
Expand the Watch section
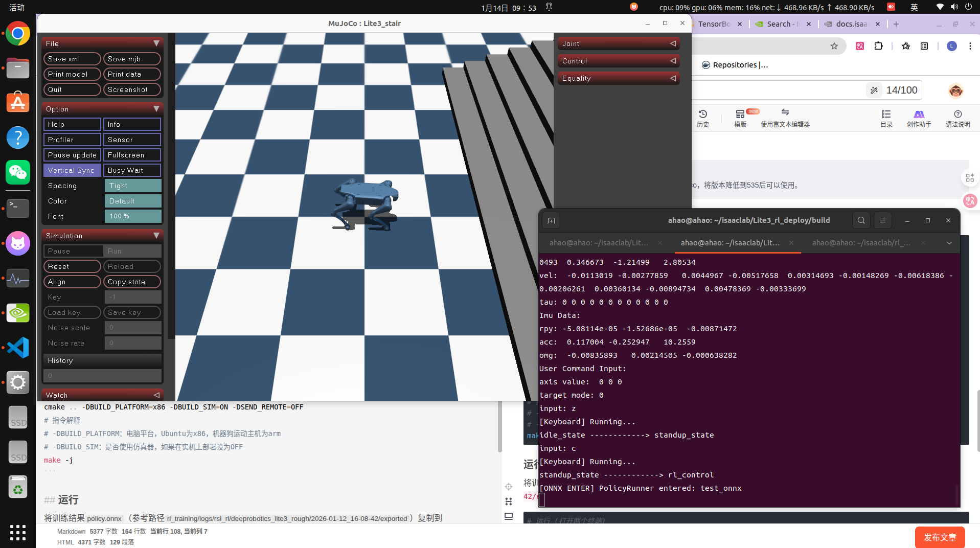(x=102, y=395)
